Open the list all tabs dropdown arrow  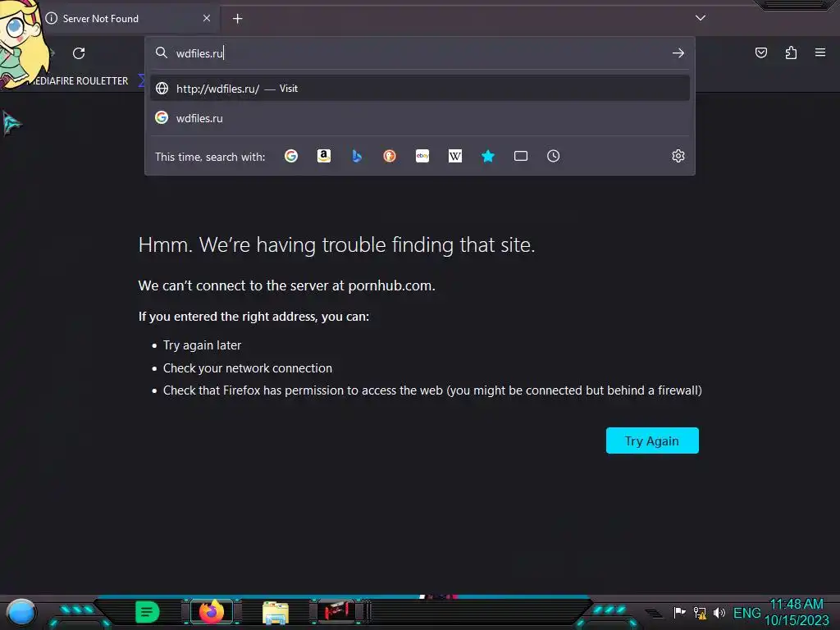(x=701, y=18)
